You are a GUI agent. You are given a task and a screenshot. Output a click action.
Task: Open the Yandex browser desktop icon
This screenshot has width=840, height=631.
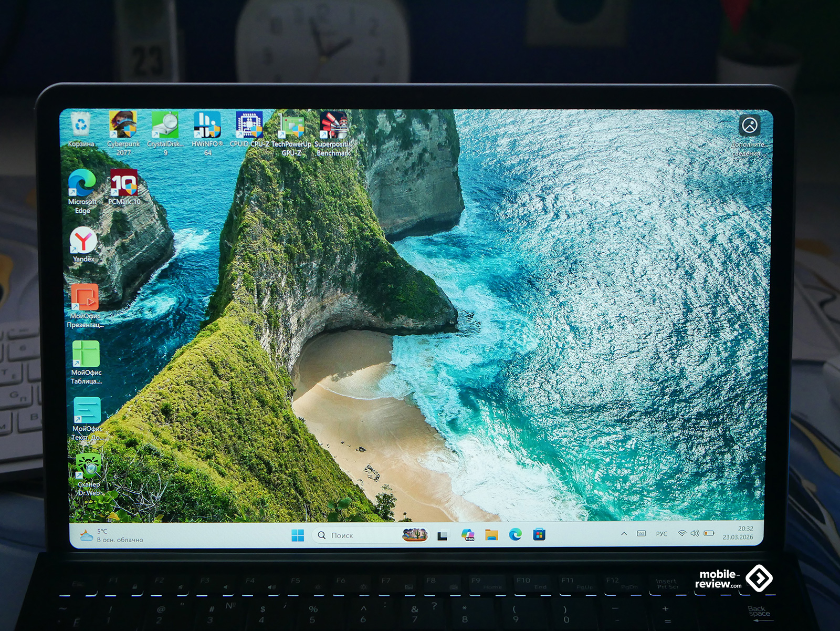83,241
